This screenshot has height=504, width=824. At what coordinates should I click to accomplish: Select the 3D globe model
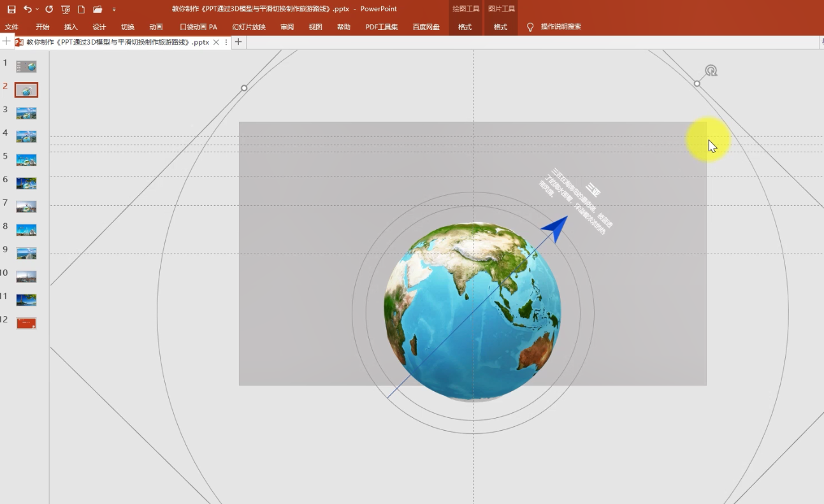[472, 312]
